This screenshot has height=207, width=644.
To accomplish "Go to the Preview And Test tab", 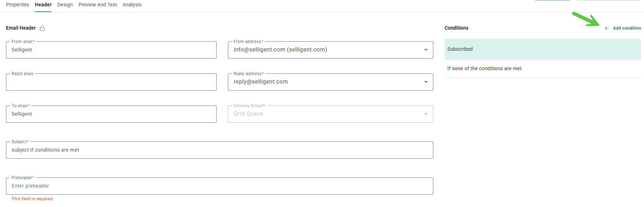I will pyautogui.click(x=98, y=5).
